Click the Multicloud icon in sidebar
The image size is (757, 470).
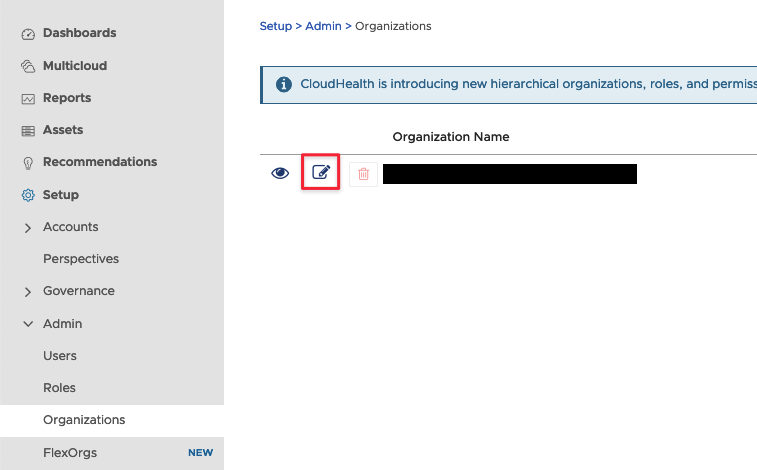coord(28,66)
